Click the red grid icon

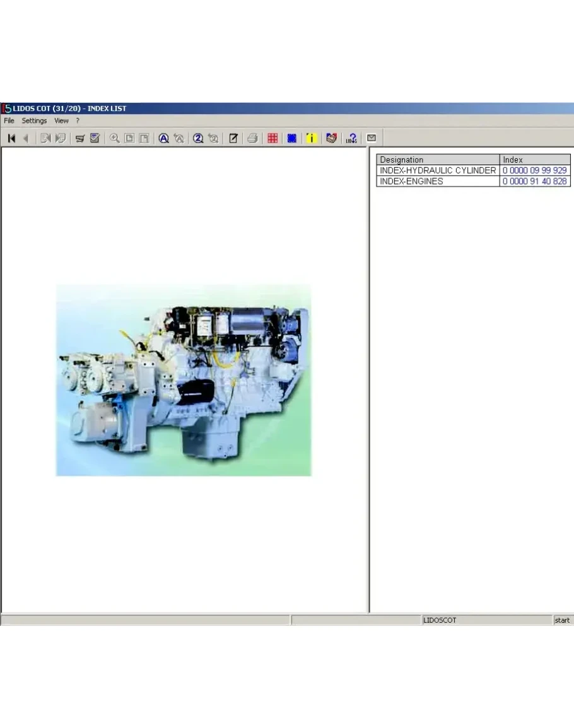(272, 139)
